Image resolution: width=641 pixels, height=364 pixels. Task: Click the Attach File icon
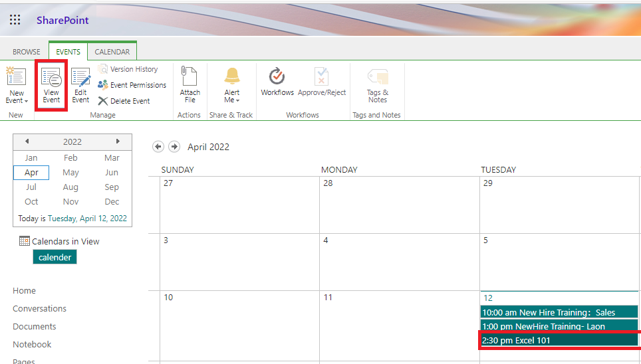coord(190,76)
